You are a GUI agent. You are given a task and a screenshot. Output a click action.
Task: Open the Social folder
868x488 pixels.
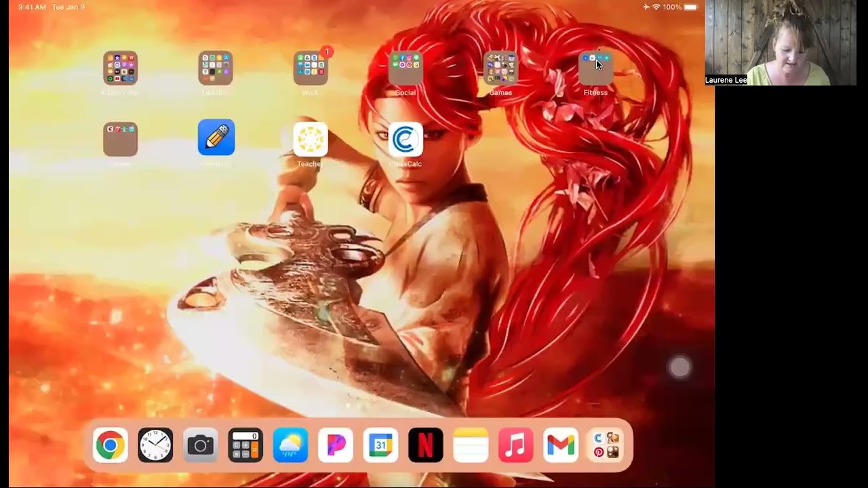point(406,68)
